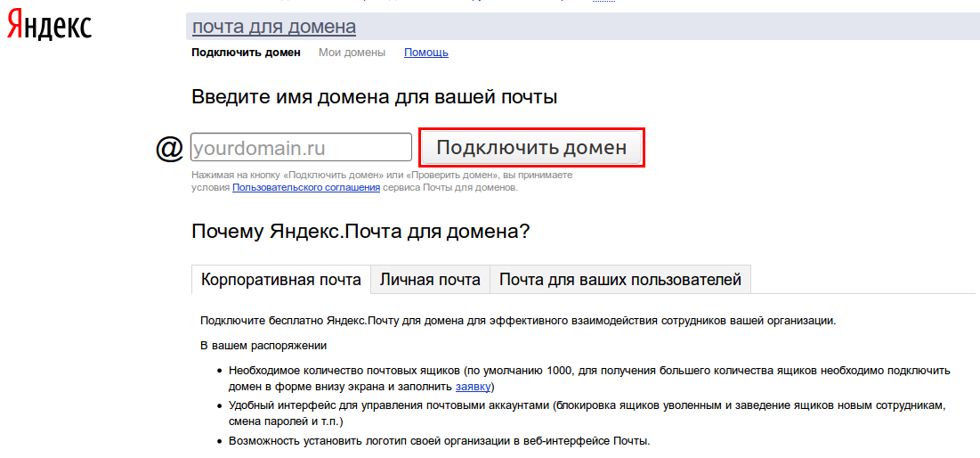Focus the yourdomain.ru domain input field
The image size is (980, 458).
301,148
